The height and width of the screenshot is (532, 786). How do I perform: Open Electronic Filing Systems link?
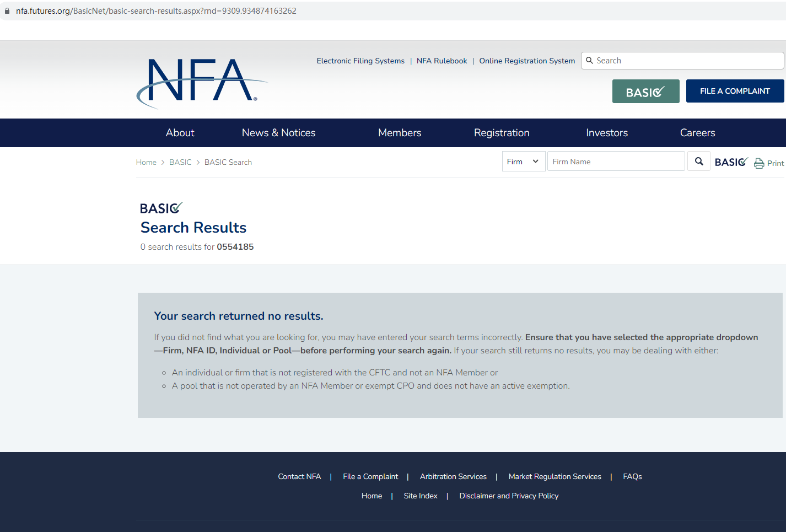pyautogui.click(x=360, y=61)
